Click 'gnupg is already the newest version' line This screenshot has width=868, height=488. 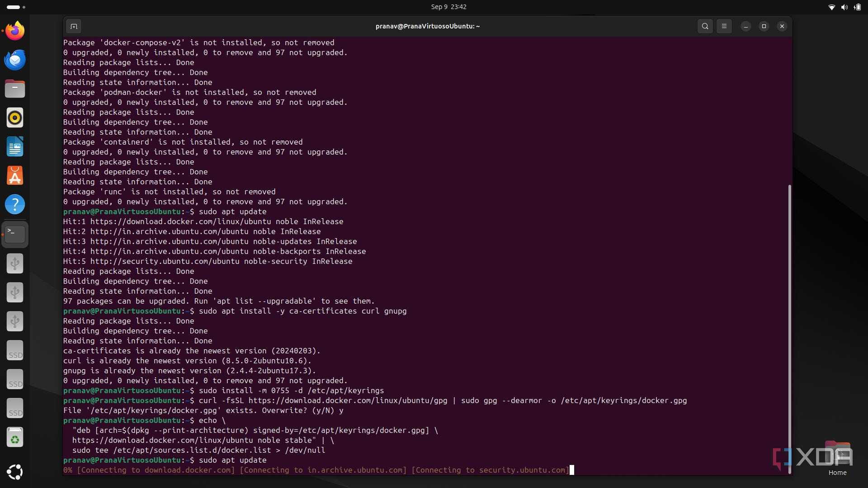coord(189,371)
